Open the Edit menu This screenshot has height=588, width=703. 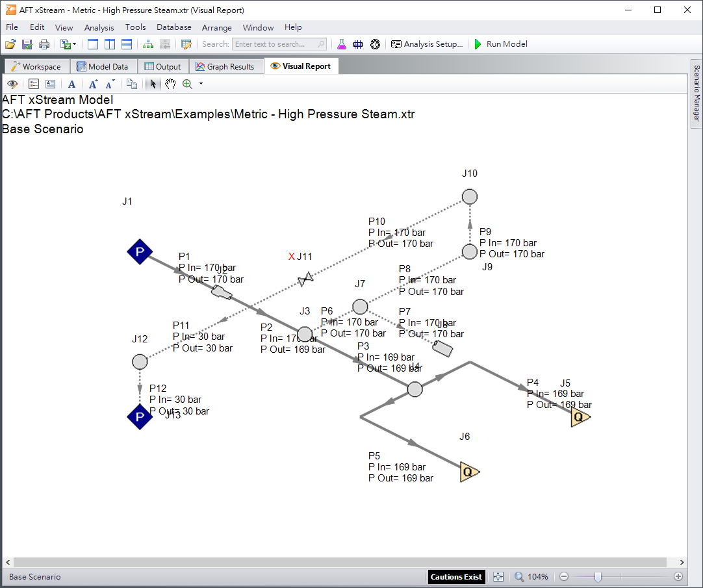[x=37, y=27]
